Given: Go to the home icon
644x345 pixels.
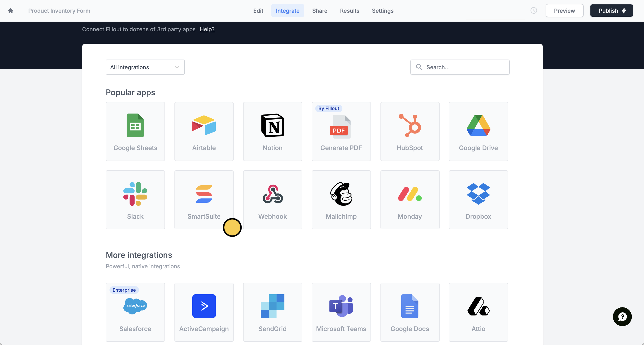Looking at the screenshot, I should tap(10, 11).
